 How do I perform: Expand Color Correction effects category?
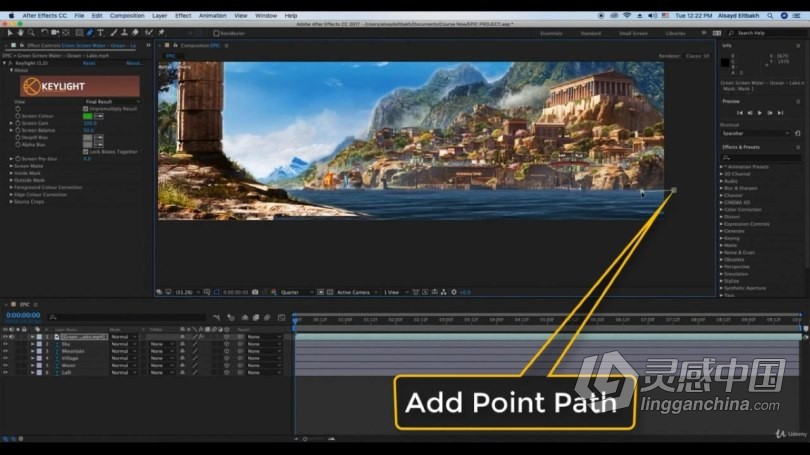(x=722, y=210)
